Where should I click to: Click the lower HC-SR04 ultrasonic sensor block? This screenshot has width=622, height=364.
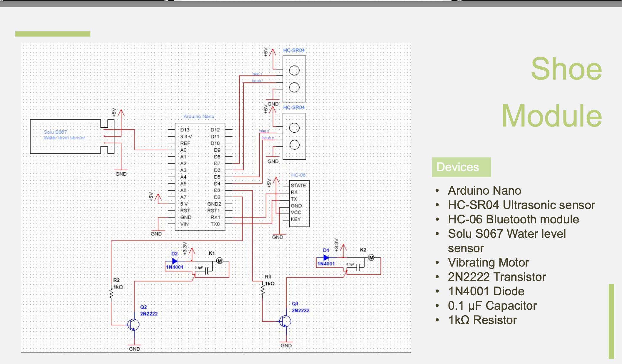click(294, 136)
